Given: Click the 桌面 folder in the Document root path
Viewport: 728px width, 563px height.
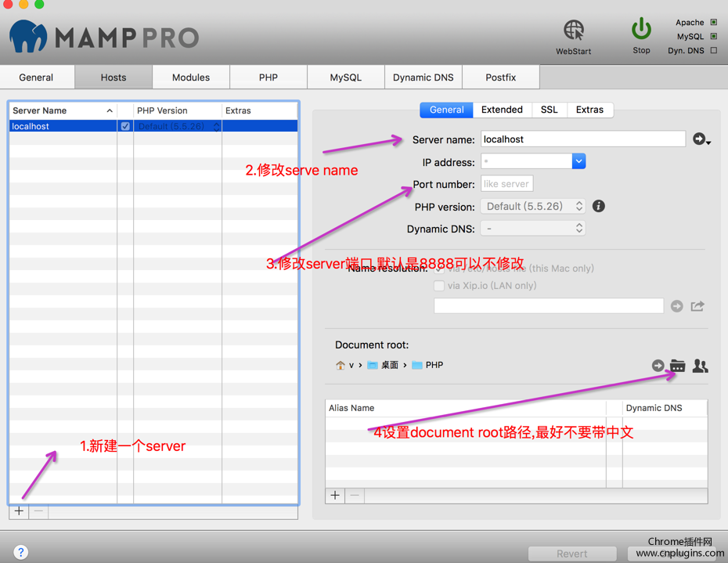Looking at the screenshot, I should point(383,365).
